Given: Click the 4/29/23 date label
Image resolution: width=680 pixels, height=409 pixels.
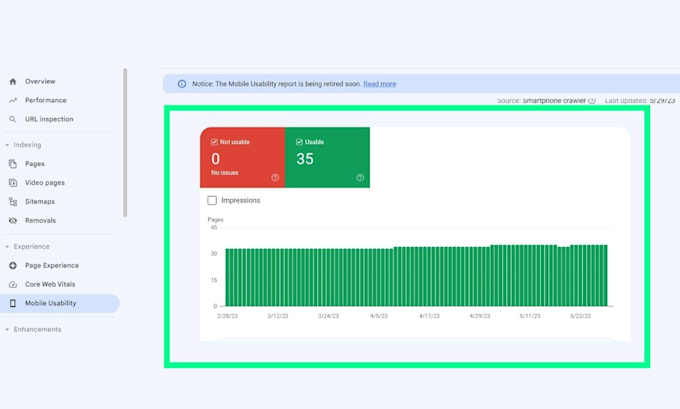Looking at the screenshot, I should 480,316.
